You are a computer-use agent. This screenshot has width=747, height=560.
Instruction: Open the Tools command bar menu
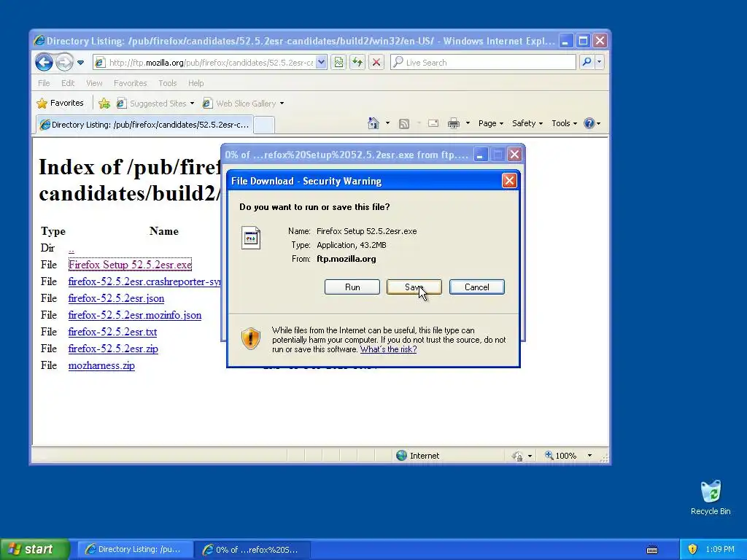point(564,123)
